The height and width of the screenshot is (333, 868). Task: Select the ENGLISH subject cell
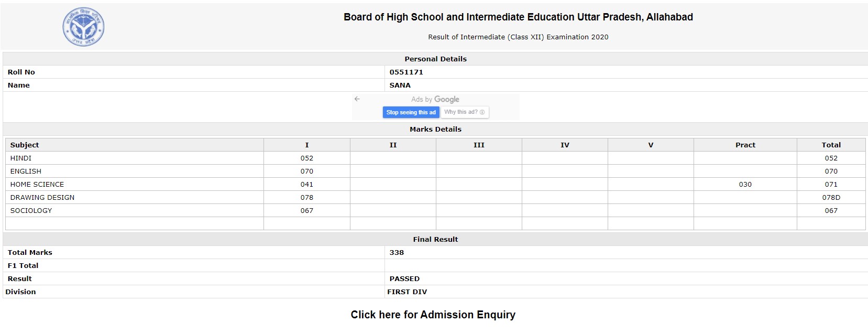(135, 171)
